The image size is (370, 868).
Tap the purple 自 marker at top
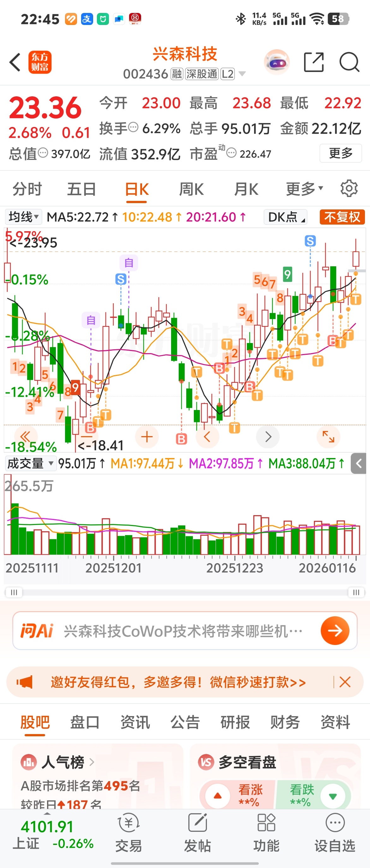(x=129, y=262)
